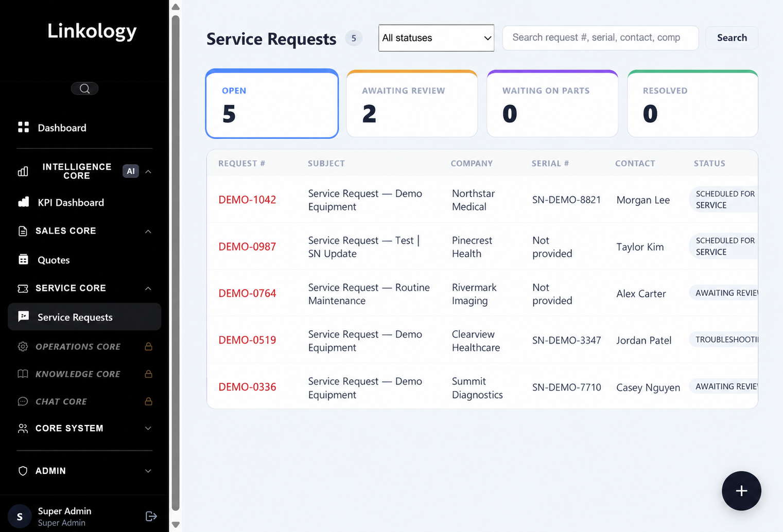Click the Core System users icon
This screenshot has height=532, width=783.
coord(23,428)
